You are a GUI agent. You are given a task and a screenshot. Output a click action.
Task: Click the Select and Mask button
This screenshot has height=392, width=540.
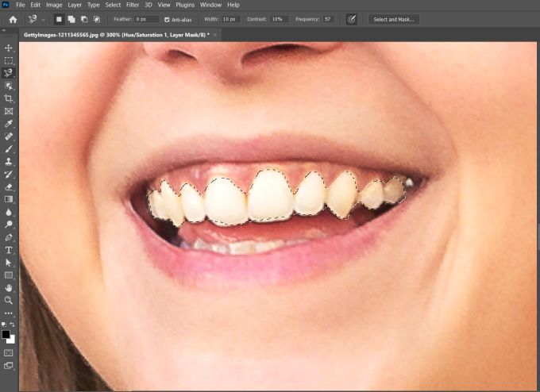(395, 19)
